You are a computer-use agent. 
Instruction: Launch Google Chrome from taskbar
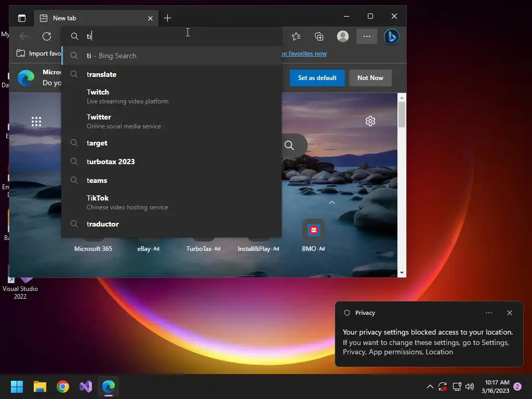pos(63,387)
